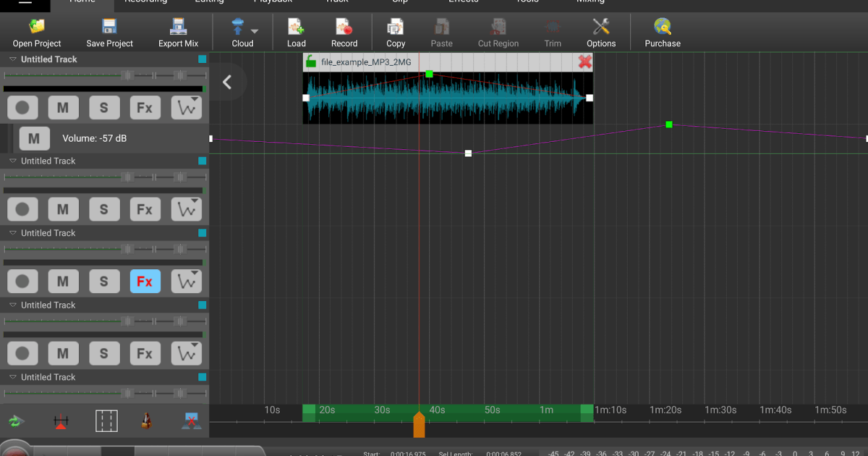Switch to the Effects tab
The image size is (868, 456).
(x=463, y=3)
